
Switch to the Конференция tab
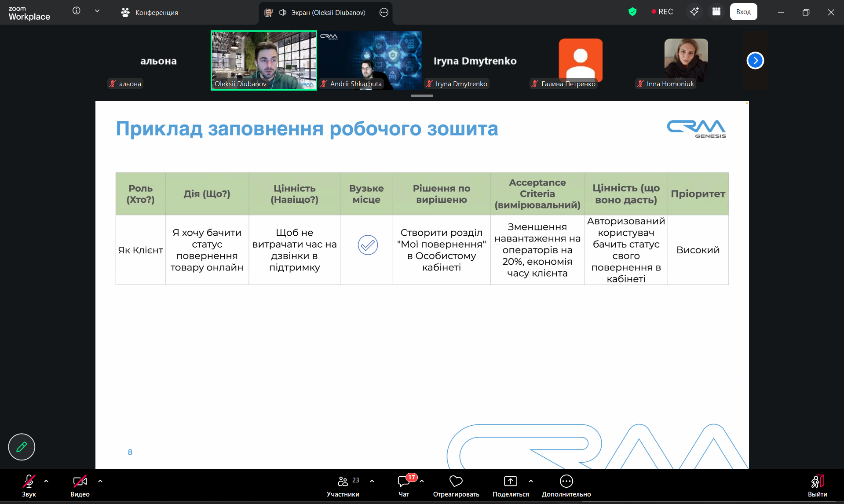[150, 12]
